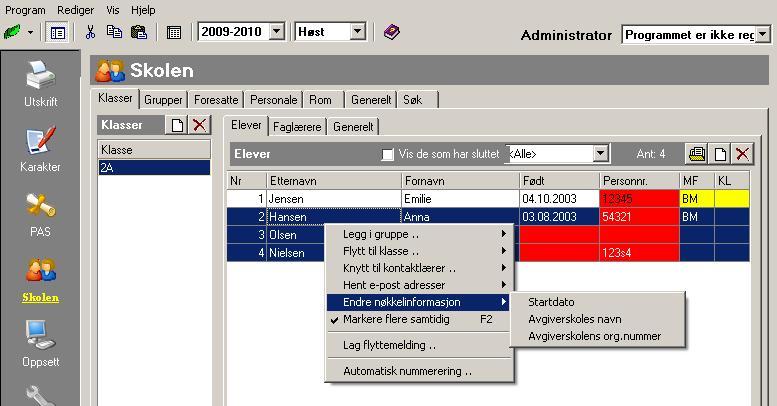Toggle the list view toolbar button

(57, 33)
